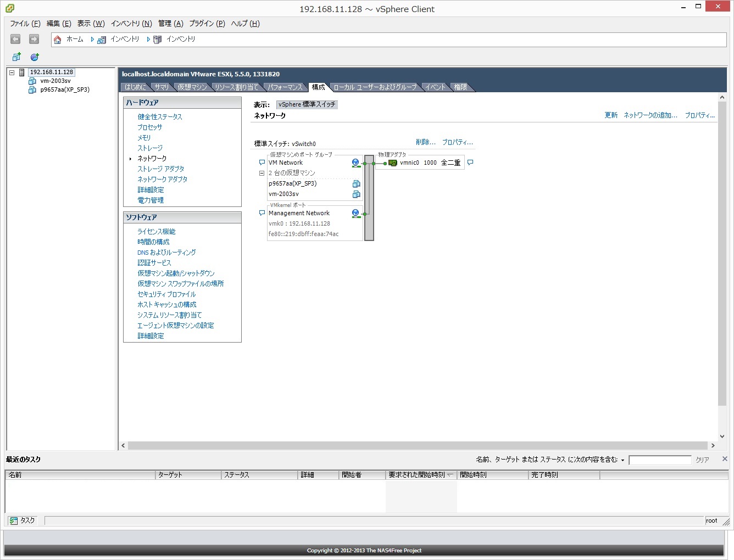Click the vSphere Client title bar icon

pos(9,8)
